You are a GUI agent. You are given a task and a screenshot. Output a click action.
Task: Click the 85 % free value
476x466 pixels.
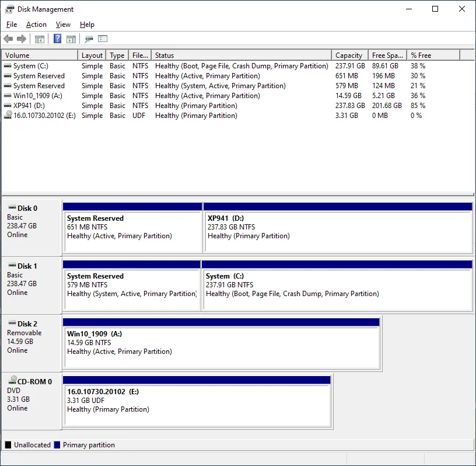pyautogui.click(x=418, y=106)
